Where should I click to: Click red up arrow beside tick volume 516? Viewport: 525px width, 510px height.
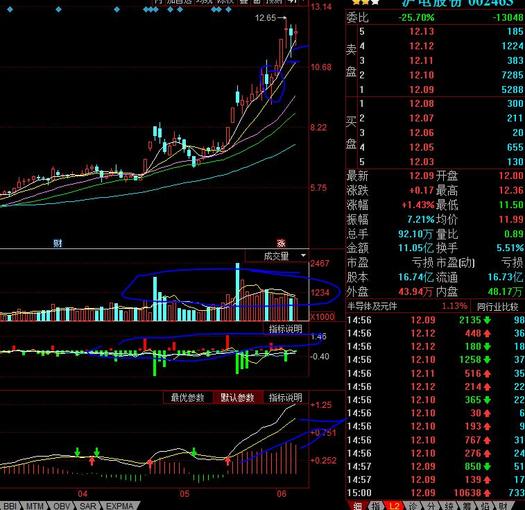(x=487, y=373)
